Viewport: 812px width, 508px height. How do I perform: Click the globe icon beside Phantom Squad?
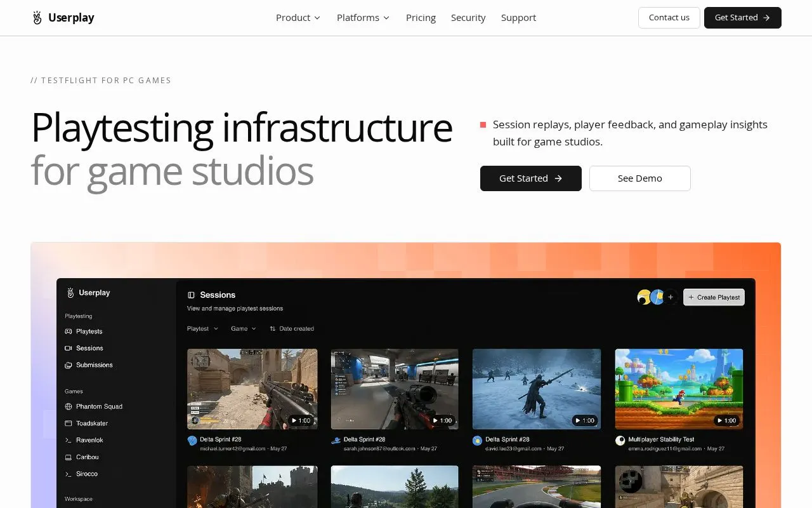point(69,406)
